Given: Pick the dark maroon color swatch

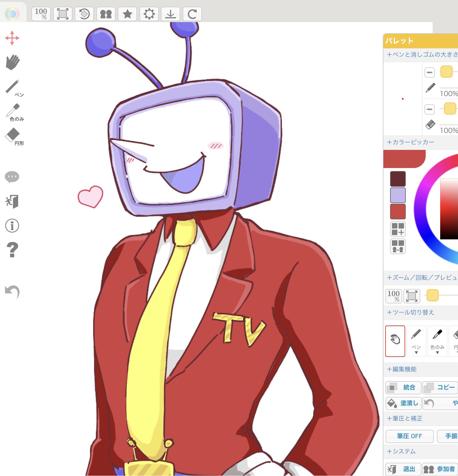Looking at the screenshot, I should [398, 179].
